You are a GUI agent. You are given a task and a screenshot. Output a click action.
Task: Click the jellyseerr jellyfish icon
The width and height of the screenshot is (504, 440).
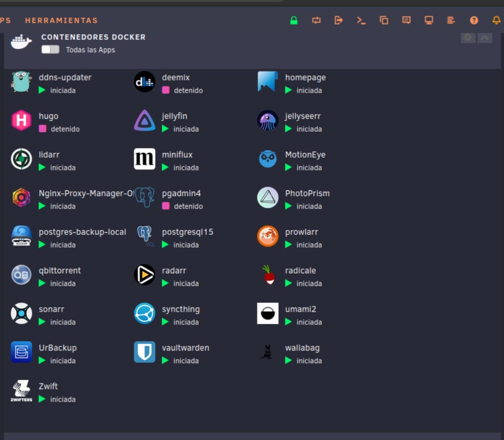pos(267,120)
